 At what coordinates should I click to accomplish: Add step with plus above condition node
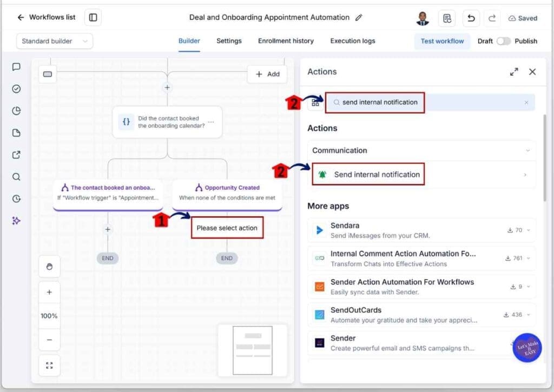(x=167, y=87)
